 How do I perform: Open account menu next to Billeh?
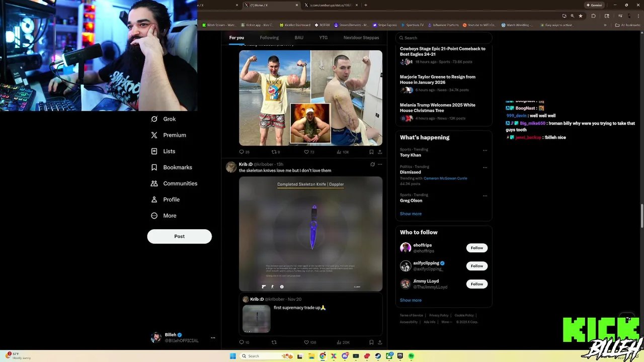213,338
